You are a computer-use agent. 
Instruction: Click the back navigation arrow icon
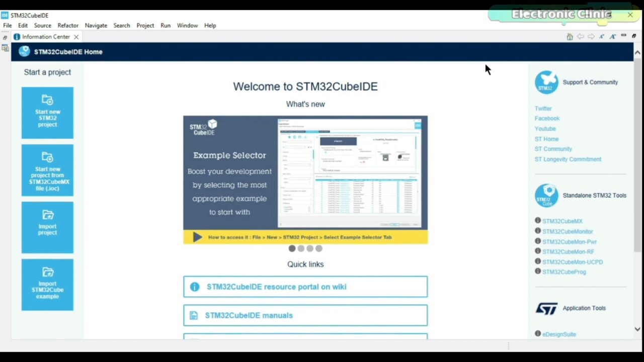[x=580, y=37]
